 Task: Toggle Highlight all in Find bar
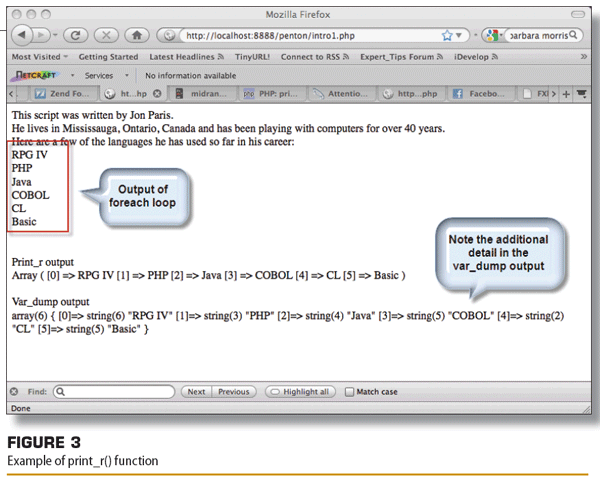(x=300, y=392)
